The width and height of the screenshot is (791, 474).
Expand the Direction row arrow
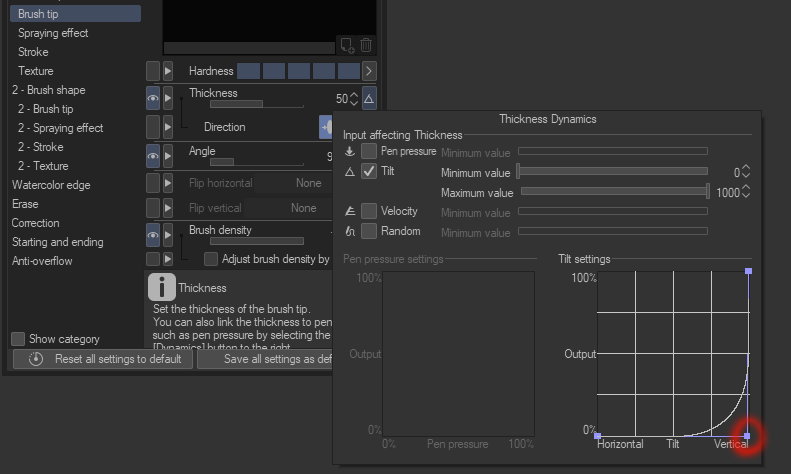tap(168, 127)
